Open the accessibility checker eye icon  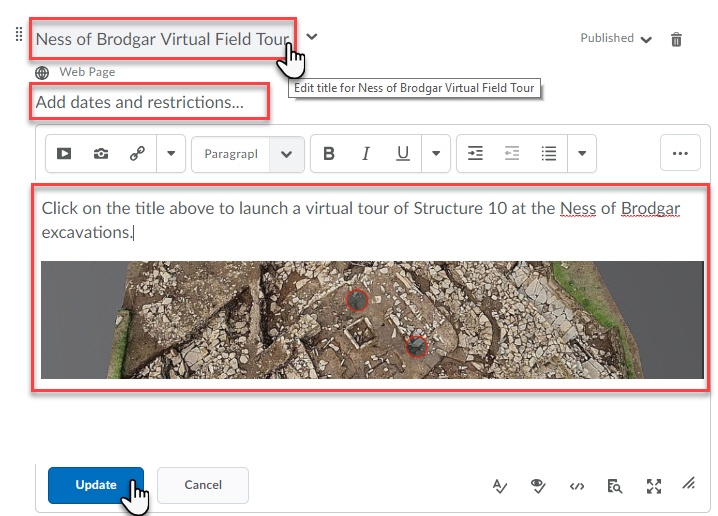coord(538,486)
